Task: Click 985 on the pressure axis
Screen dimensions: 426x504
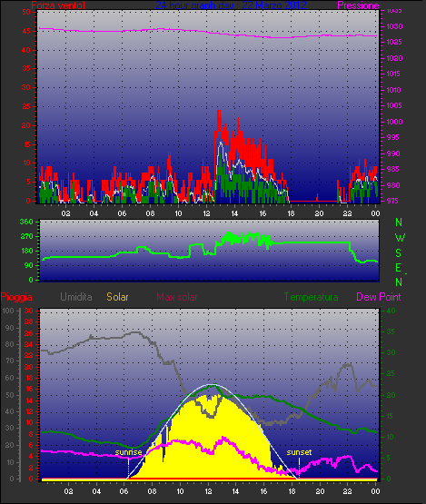Action: pos(393,169)
